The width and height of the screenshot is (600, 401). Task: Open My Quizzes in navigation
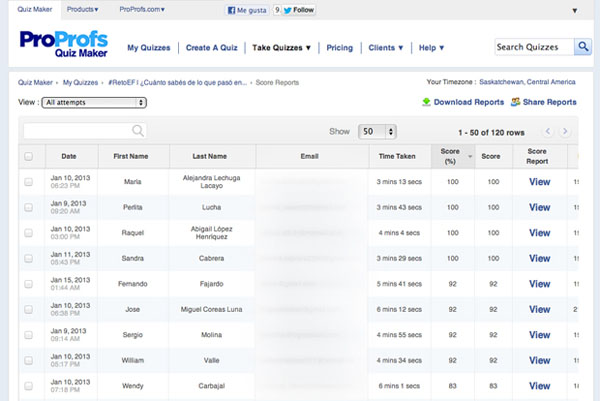[149, 48]
